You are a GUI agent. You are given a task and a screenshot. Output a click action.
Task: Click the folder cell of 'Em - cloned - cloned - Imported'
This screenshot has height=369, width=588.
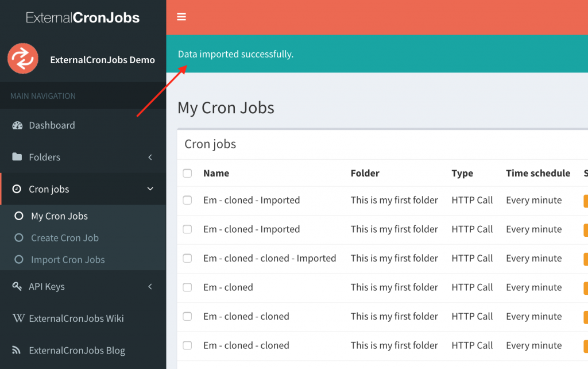pyautogui.click(x=394, y=258)
